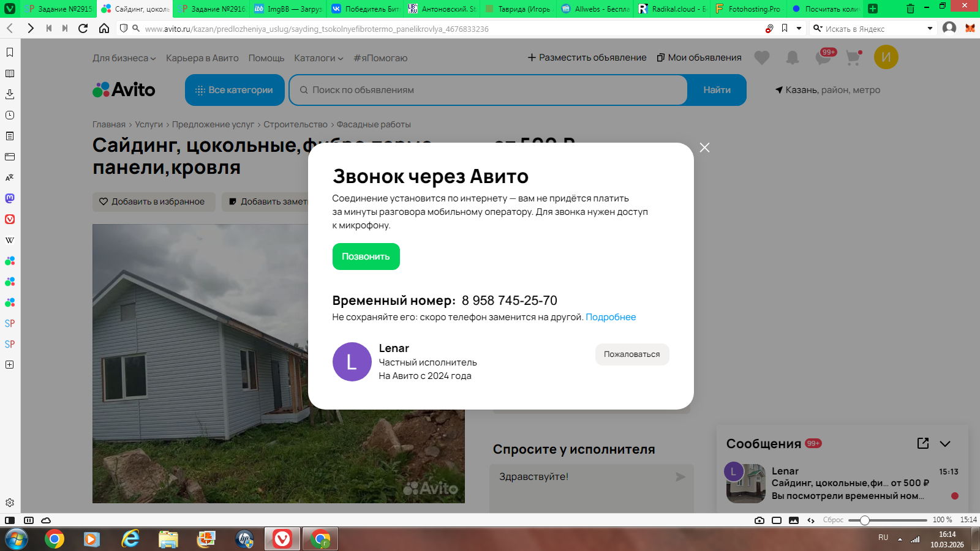The width and height of the screenshot is (980, 551).
Task: Open bookmark dropdown arrow in address bar
Action: [x=799, y=28]
